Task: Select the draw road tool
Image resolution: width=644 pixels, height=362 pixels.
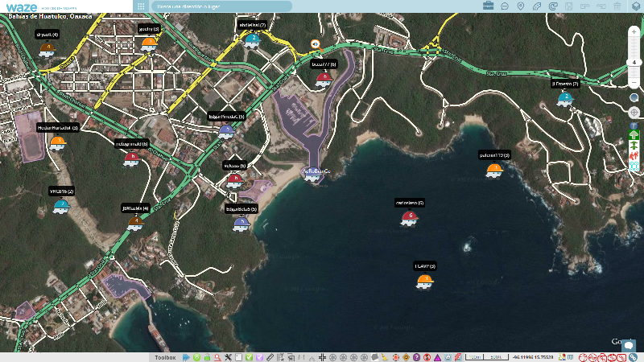Action: click(537, 6)
